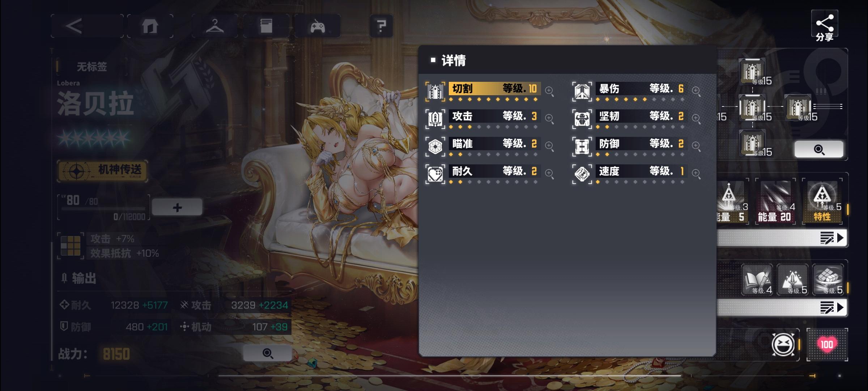Viewport: 868px width, 391px height.
Task: Tap the pink heart 100 affinity icon
Action: pos(827,344)
